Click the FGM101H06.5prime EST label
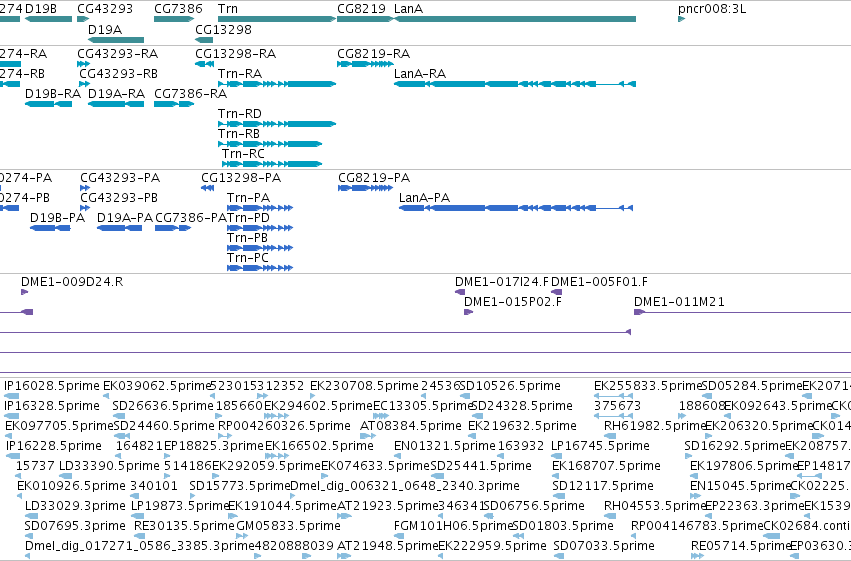 click(454, 527)
